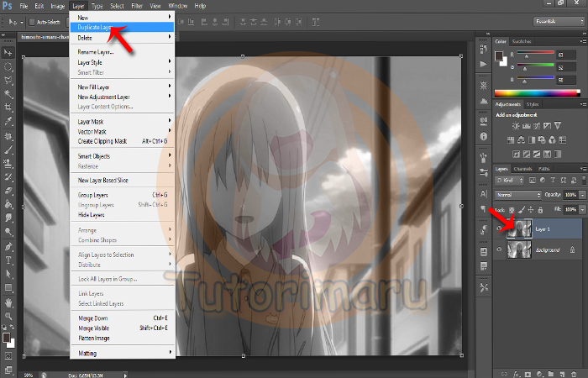Toggle lock all padlock icon
Screen dimensions: 588x378
coord(540,210)
